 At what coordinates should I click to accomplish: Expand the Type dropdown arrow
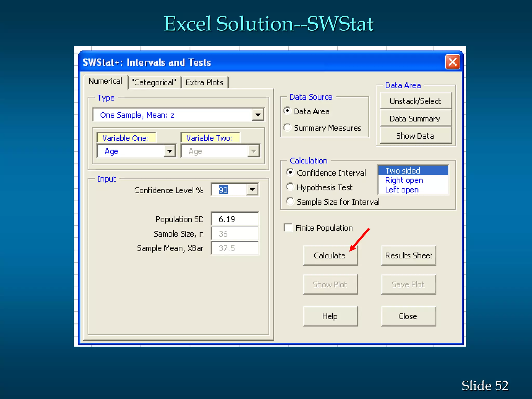point(258,115)
